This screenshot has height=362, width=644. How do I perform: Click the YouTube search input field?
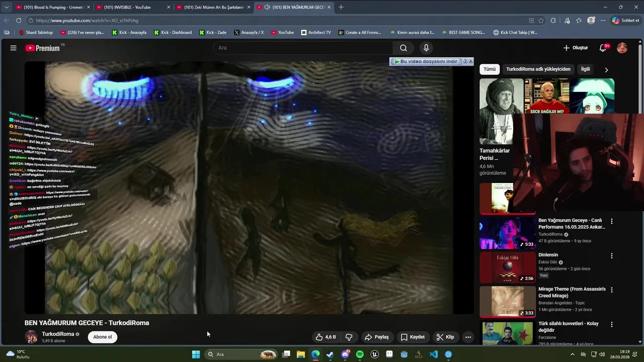click(303, 48)
